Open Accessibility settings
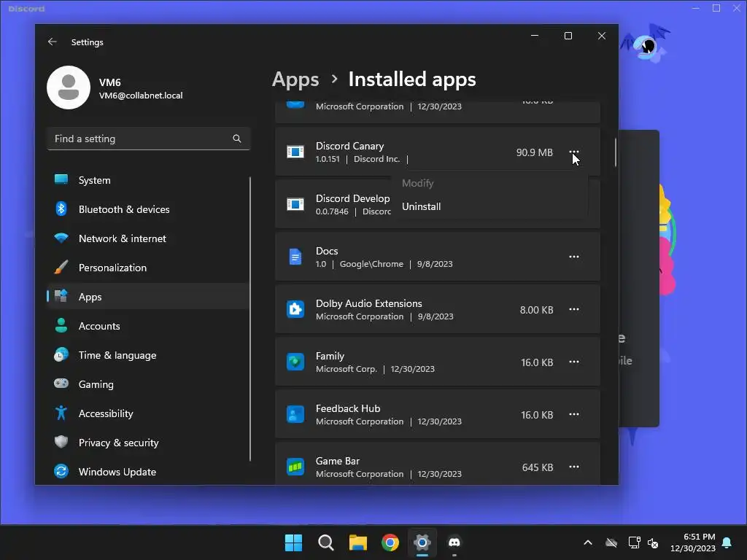Image resolution: width=747 pixels, height=560 pixels. (x=149, y=413)
